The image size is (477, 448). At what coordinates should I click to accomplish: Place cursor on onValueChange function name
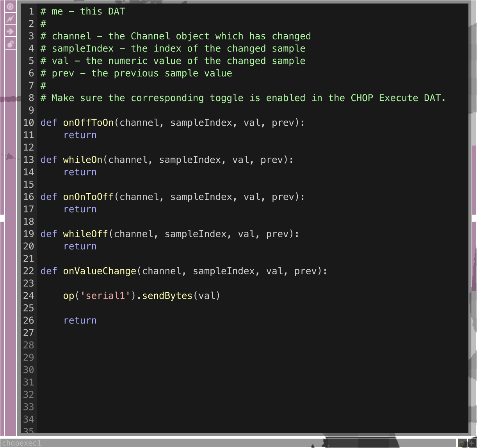(x=100, y=271)
